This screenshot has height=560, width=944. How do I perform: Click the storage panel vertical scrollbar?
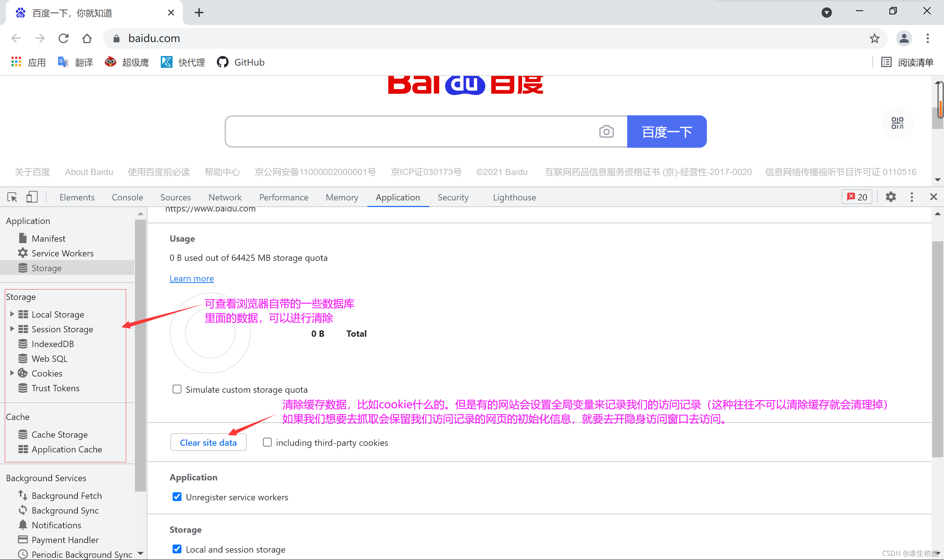[937, 349]
